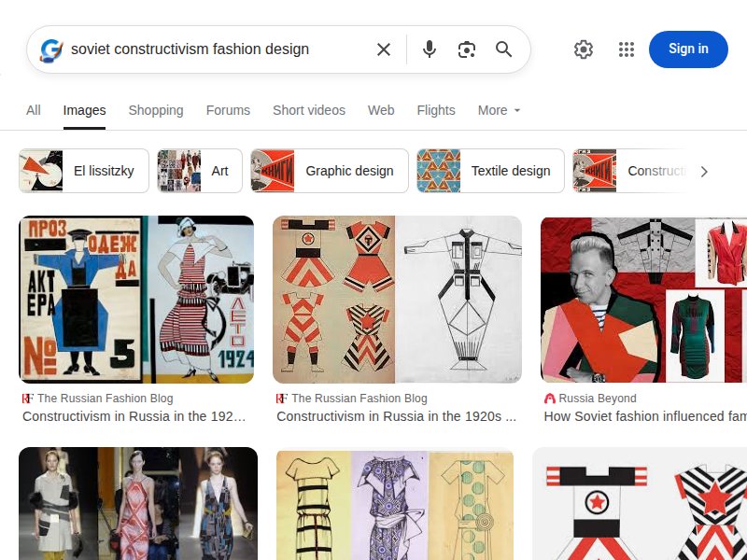Click the blue Sign in button

(x=688, y=49)
